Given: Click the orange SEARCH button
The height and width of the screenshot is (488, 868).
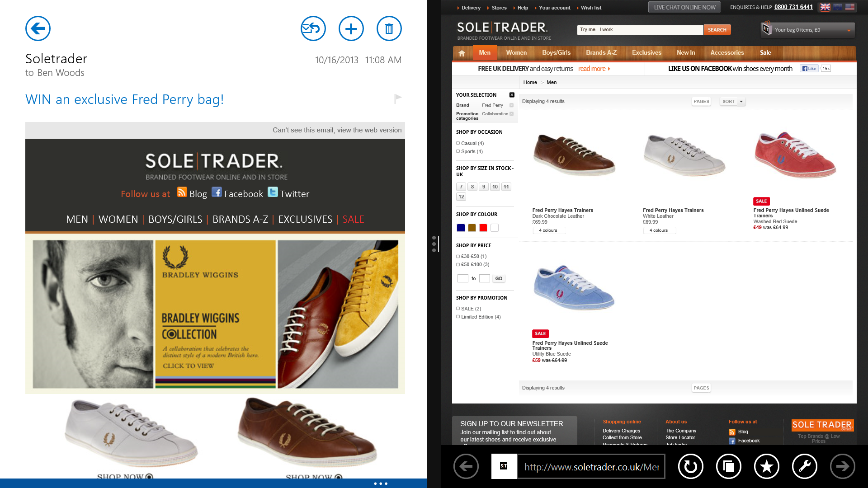Looking at the screenshot, I should [717, 30].
